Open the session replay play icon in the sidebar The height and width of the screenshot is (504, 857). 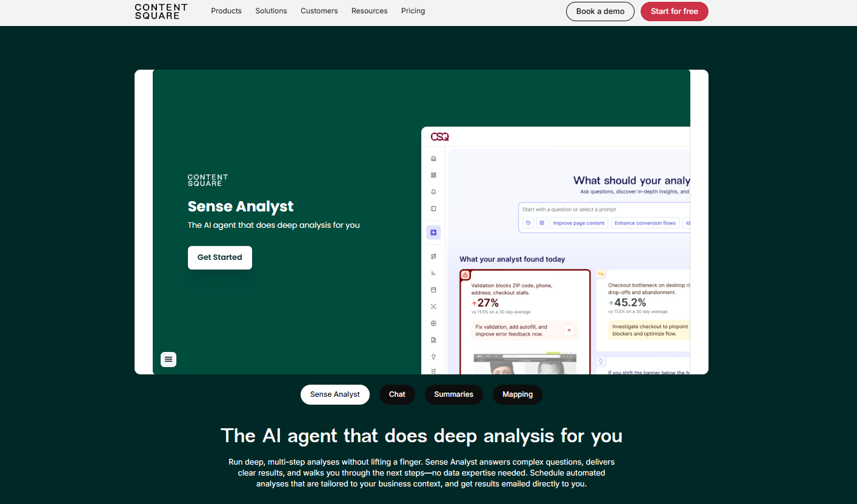433,323
